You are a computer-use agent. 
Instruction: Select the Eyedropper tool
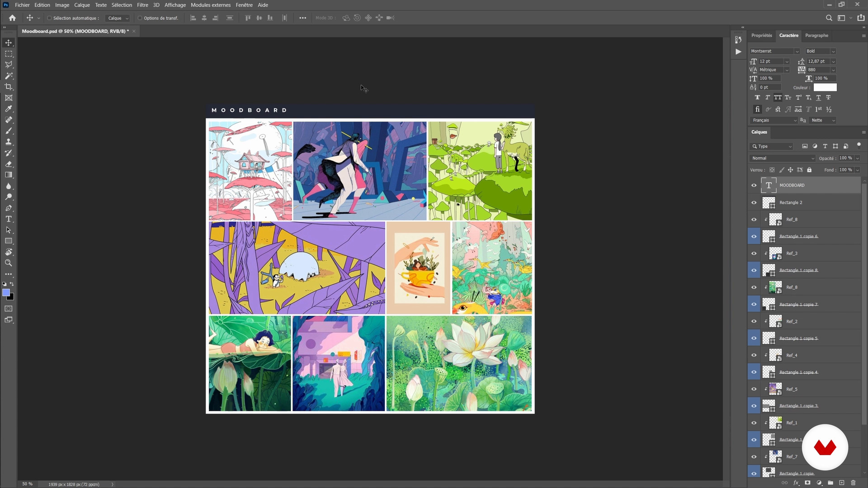(9, 109)
